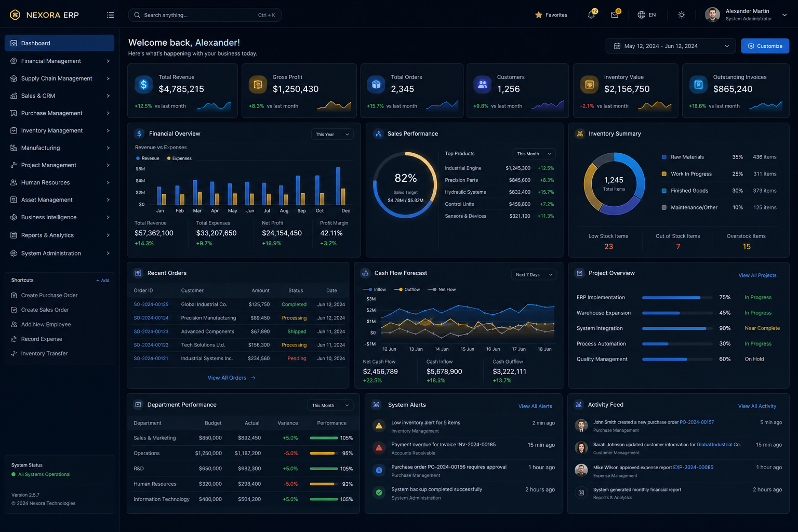The width and height of the screenshot is (798, 532).
Task: Toggle Outflow series in cash flow legend
Action: tap(407, 289)
